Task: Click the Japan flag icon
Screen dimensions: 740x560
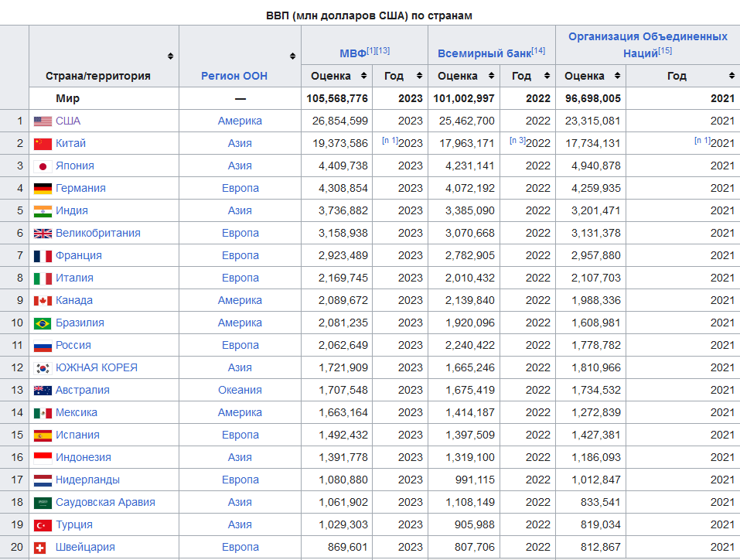Action: pyautogui.click(x=43, y=166)
